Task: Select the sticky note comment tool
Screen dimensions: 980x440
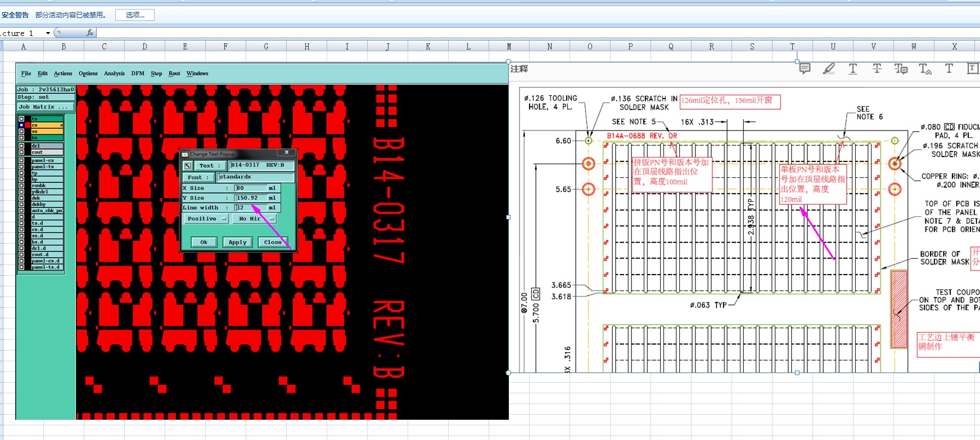Action: (x=805, y=69)
